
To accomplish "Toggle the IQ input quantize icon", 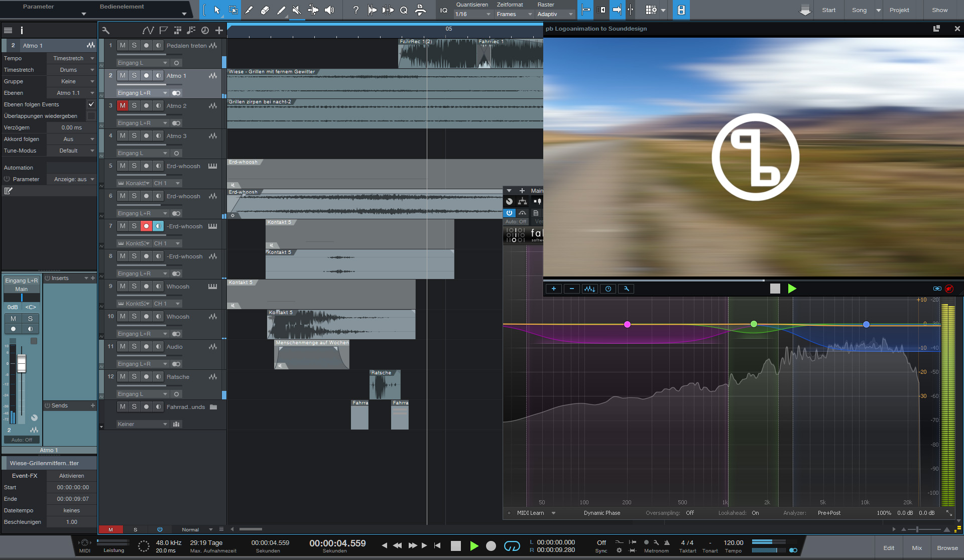I will point(444,10).
